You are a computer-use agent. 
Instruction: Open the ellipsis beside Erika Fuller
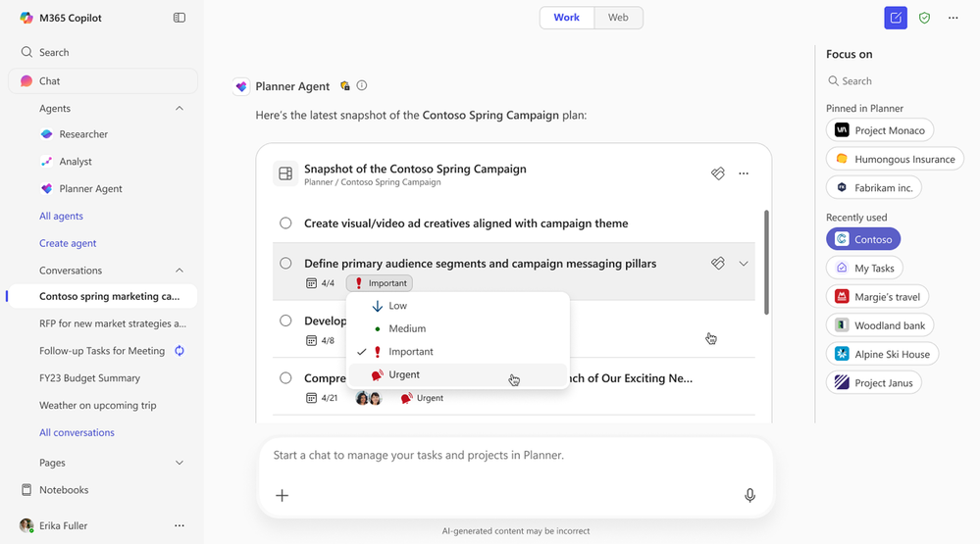click(x=180, y=526)
